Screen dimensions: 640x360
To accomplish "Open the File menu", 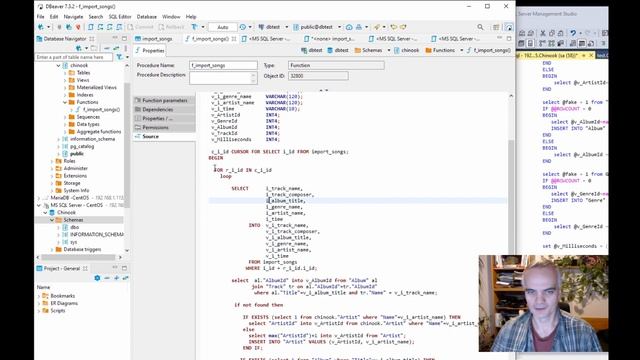I will pyautogui.click(x=40, y=17).
